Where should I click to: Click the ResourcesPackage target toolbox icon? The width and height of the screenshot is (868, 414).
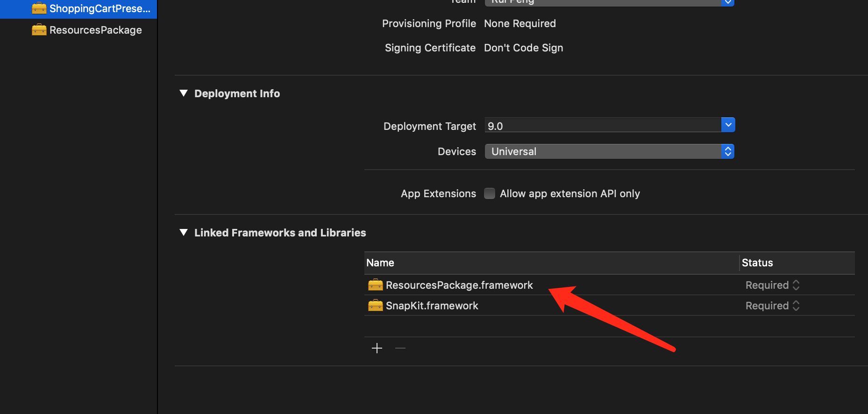[x=39, y=30]
